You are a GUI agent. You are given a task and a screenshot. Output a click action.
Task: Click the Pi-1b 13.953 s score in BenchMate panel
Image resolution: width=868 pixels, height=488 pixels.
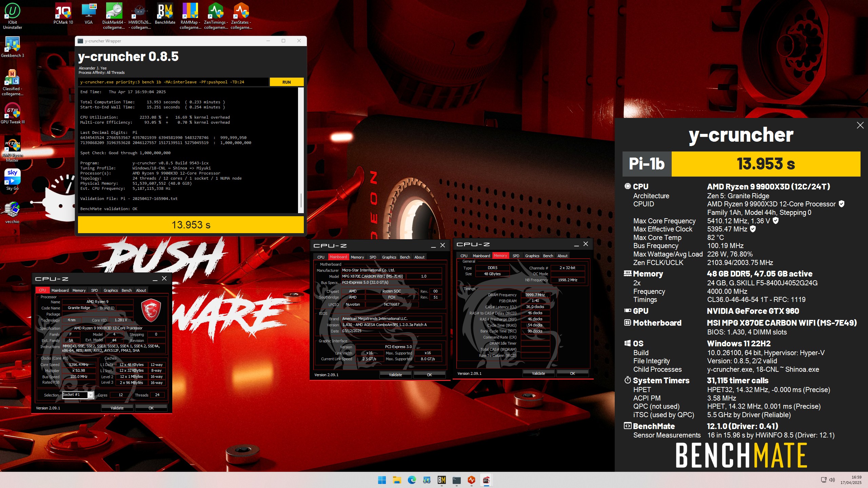point(741,164)
